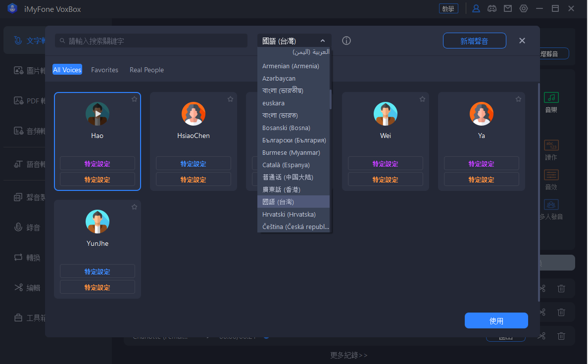Click Ya's purple 特定設定 button

(482, 163)
